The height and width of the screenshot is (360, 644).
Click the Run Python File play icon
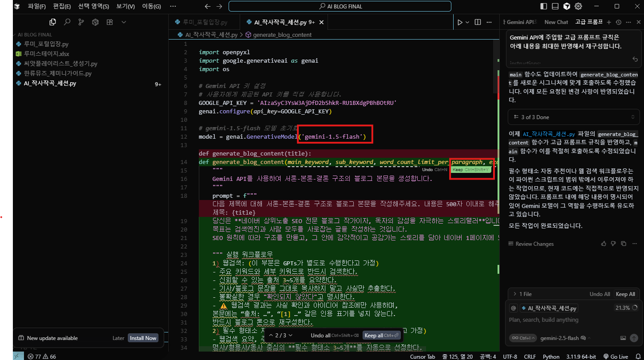click(460, 22)
